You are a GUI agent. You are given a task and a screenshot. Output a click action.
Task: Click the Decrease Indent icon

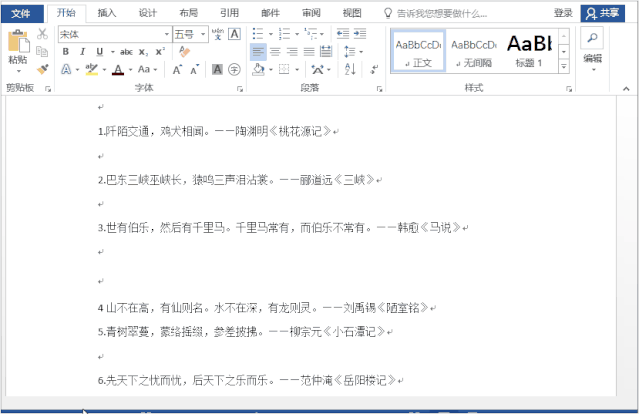pos(343,34)
